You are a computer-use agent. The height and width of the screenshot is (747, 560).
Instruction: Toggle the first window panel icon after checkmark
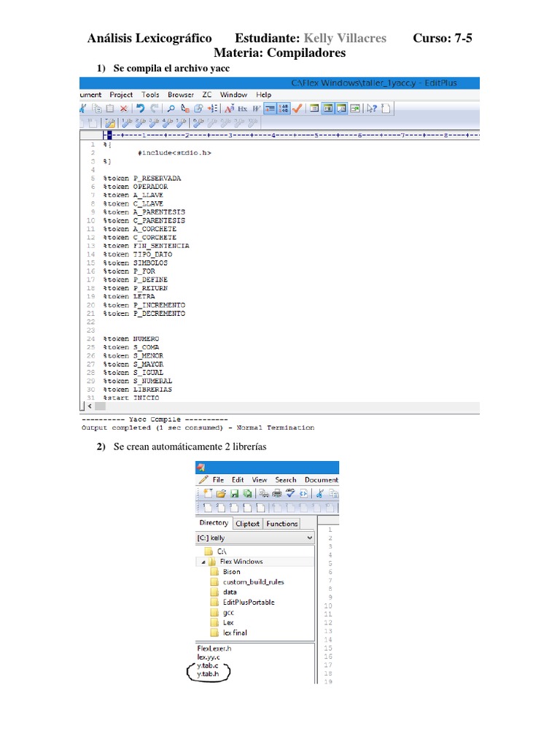click(x=314, y=109)
